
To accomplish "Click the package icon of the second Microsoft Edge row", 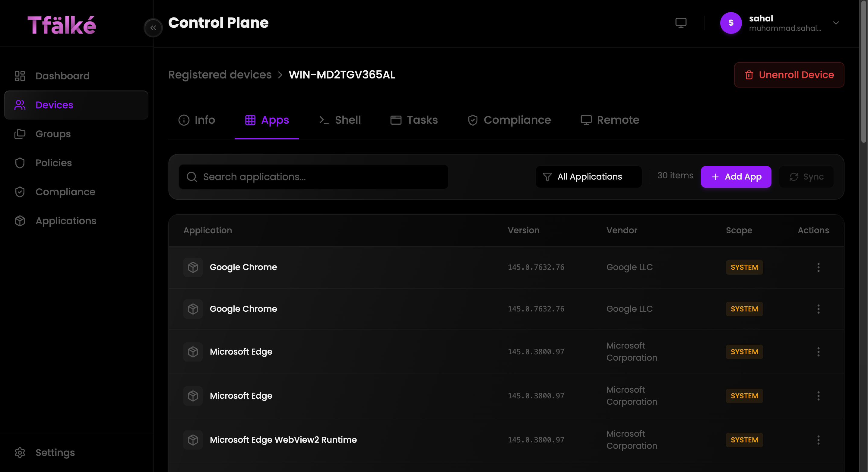I will 193,396.
